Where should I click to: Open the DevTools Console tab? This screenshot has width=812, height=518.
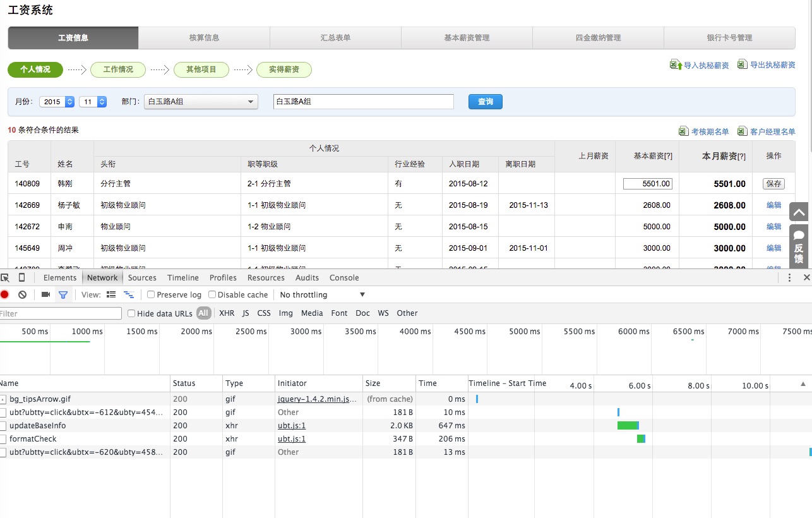tap(344, 278)
